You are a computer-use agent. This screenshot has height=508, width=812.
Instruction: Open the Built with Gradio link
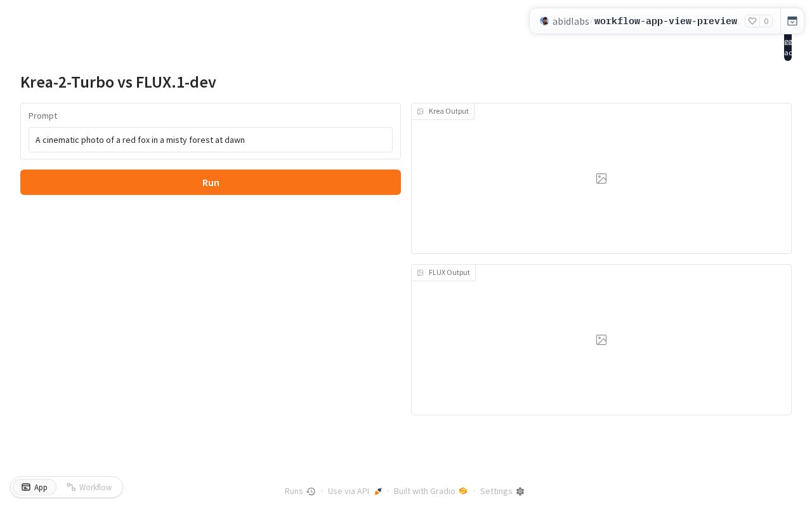point(430,491)
